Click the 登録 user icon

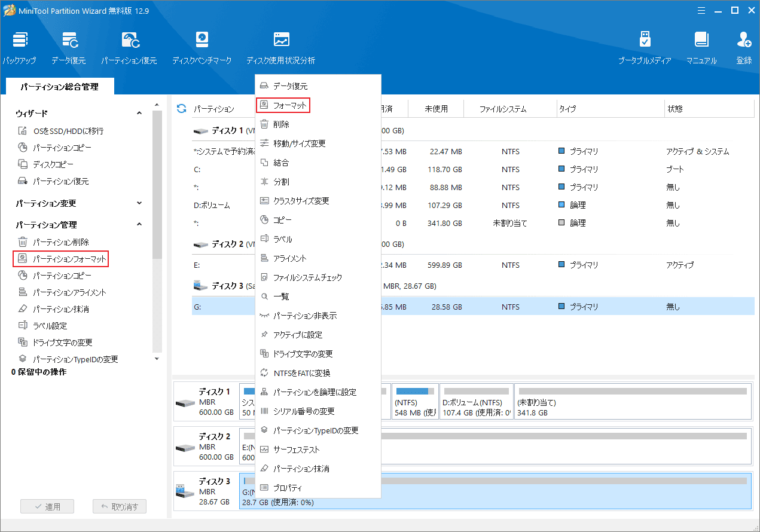tap(744, 48)
